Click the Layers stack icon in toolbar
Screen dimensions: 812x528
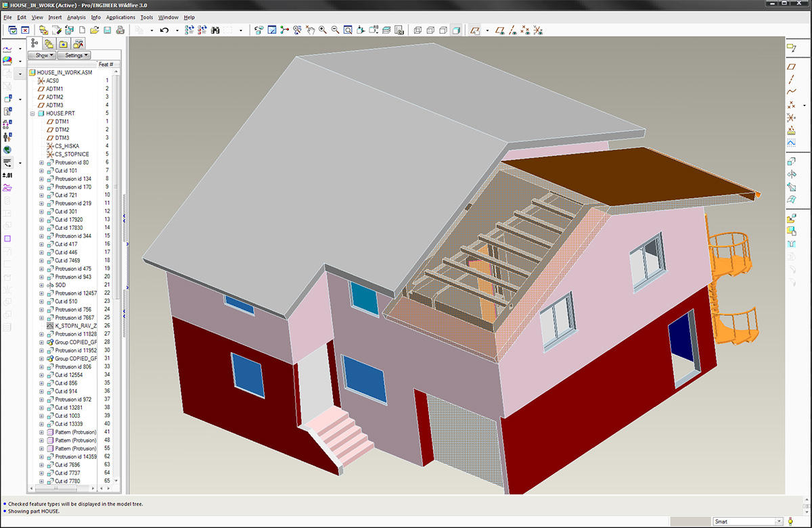[386, 30]
